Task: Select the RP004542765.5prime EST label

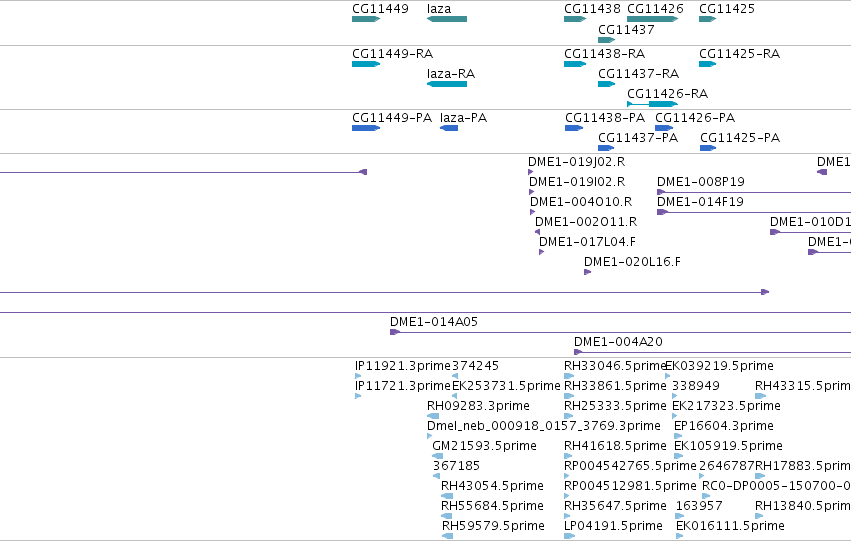Action: (x=630, y=466)
